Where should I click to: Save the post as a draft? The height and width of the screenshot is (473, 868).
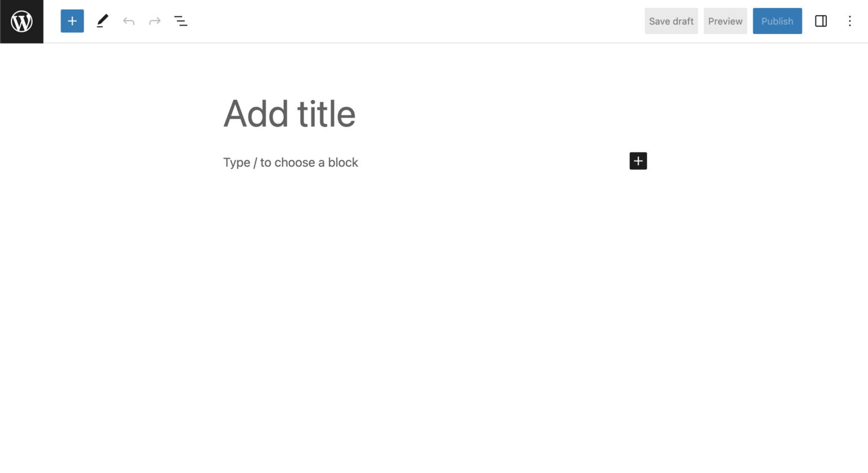(x=671, y=21)
